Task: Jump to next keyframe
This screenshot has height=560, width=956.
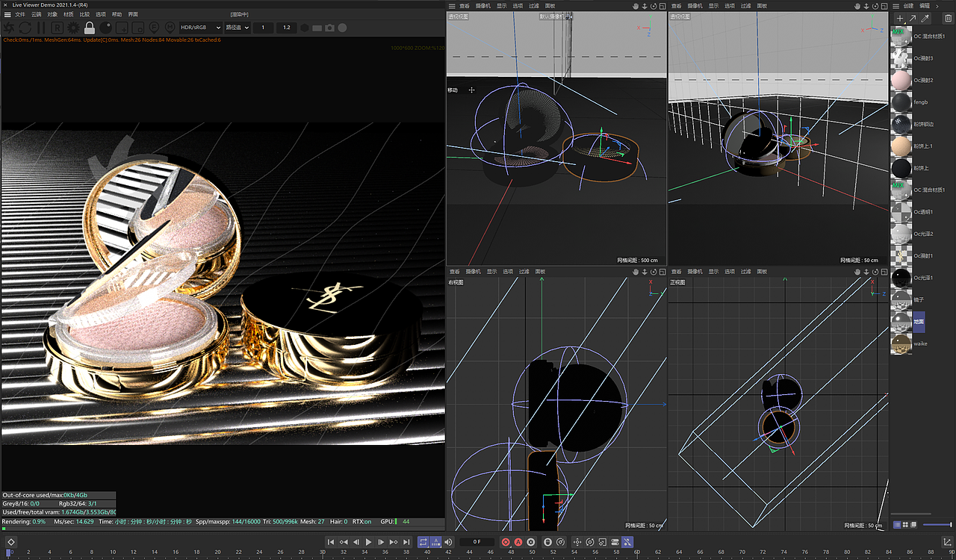Action: tap(393, 541)
